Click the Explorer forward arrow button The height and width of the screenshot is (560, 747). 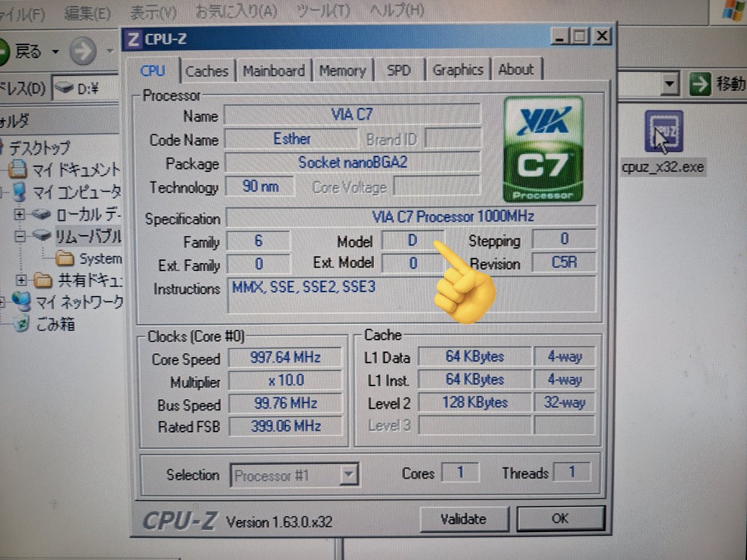[x=83, y=52]
